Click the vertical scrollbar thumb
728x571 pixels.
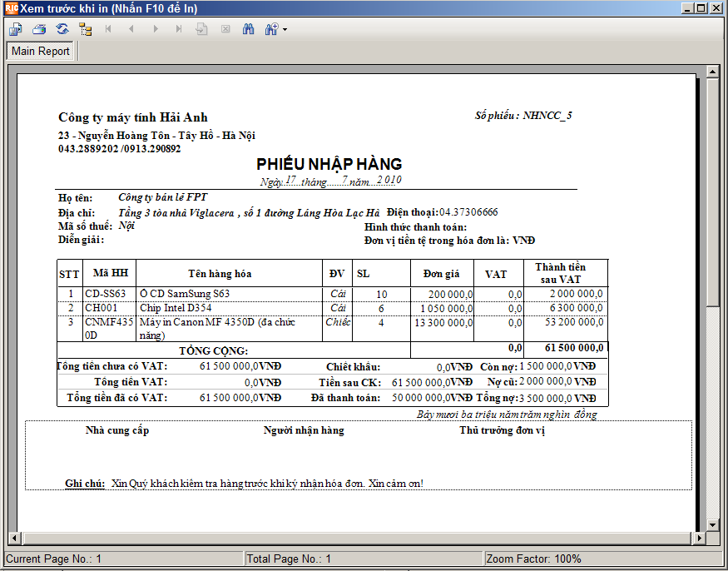click(712, 192)
